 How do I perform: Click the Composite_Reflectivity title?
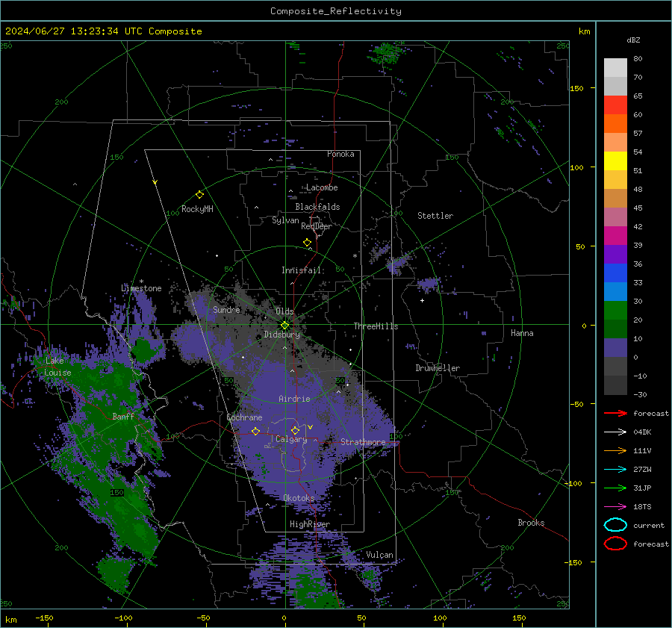pyautogui.click(x=336, y=11)
